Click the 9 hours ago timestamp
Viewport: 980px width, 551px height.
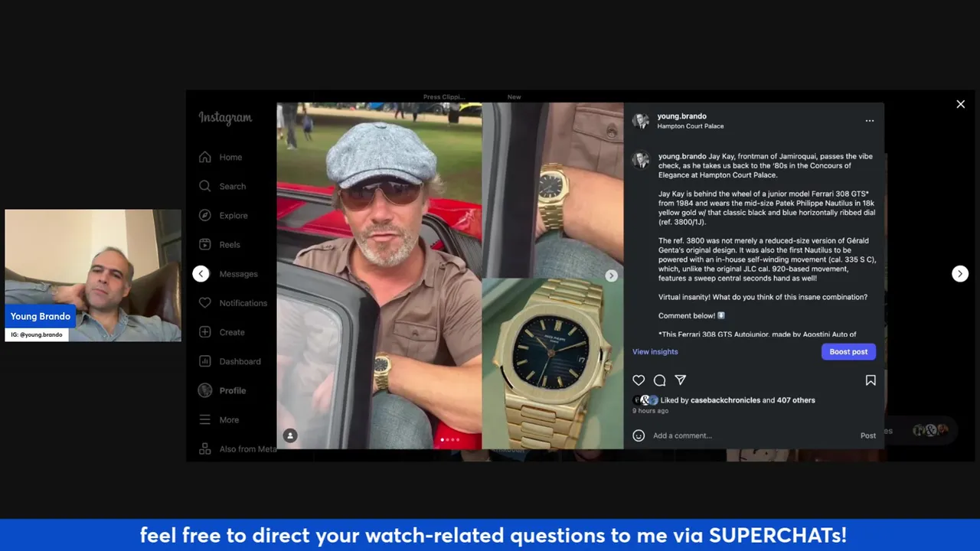pyautogui.click(x=650, y=411)
